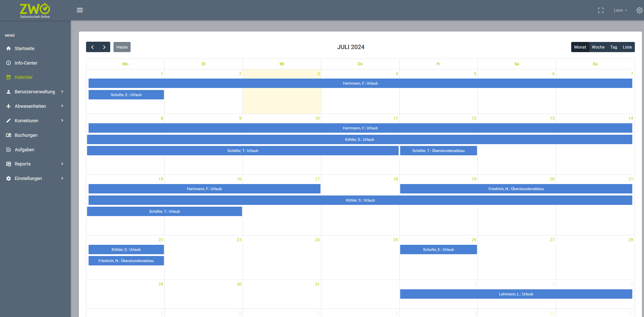Switch to Woche view

pyautogui.click(x=598, y=47)
